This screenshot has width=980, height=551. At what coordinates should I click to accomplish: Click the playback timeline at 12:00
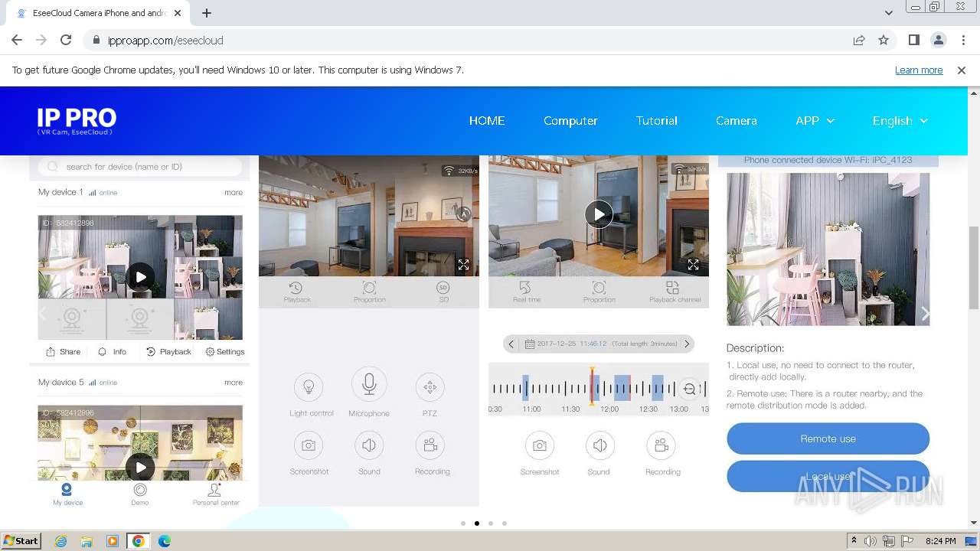(609, 409)
